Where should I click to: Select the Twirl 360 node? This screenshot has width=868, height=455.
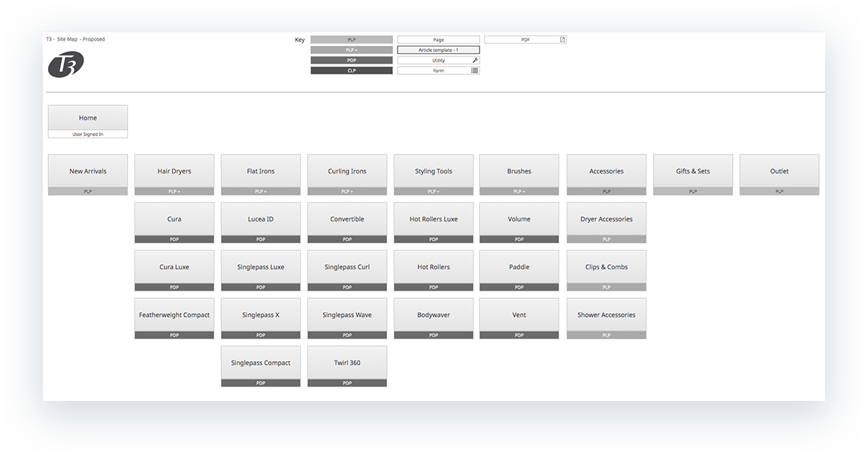coord(346,362)
